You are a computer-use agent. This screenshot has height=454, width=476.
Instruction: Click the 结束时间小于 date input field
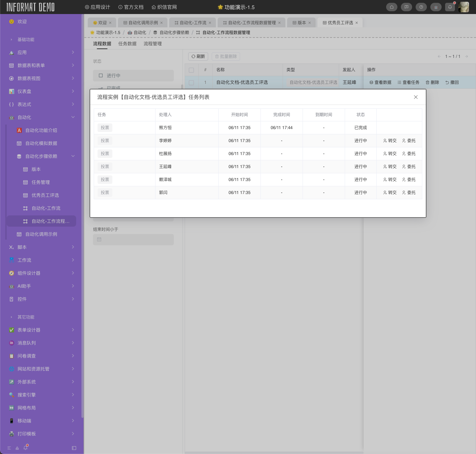133,240
